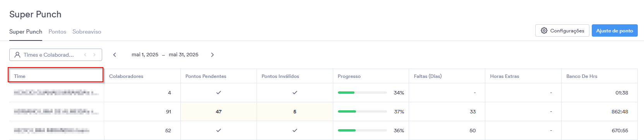Click left arrow inside team filter box
This screenshot has height=140, width=644.
click(85, 55)
